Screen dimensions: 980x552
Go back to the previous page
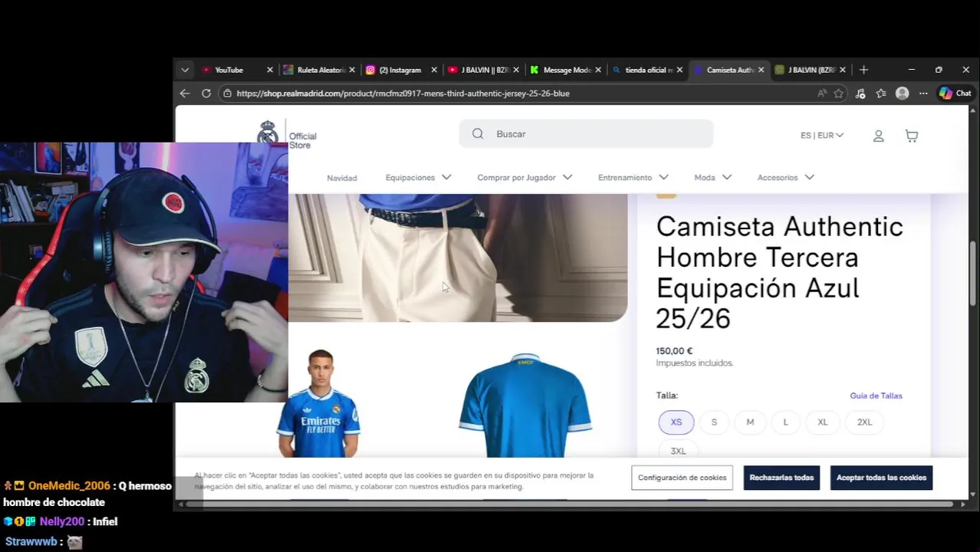click(x=185, y=93)
